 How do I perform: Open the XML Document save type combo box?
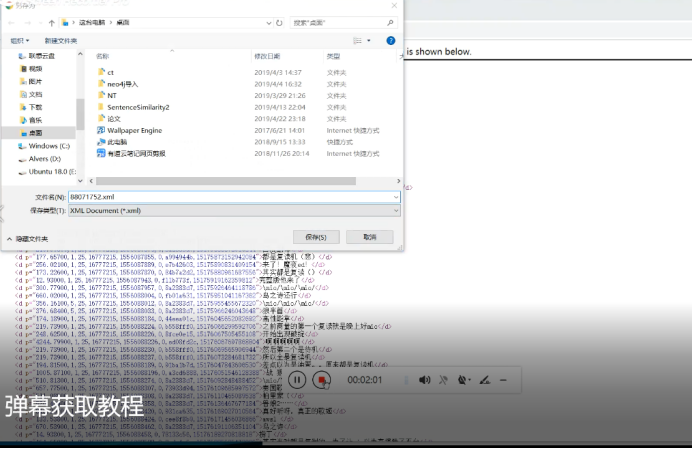234,211
